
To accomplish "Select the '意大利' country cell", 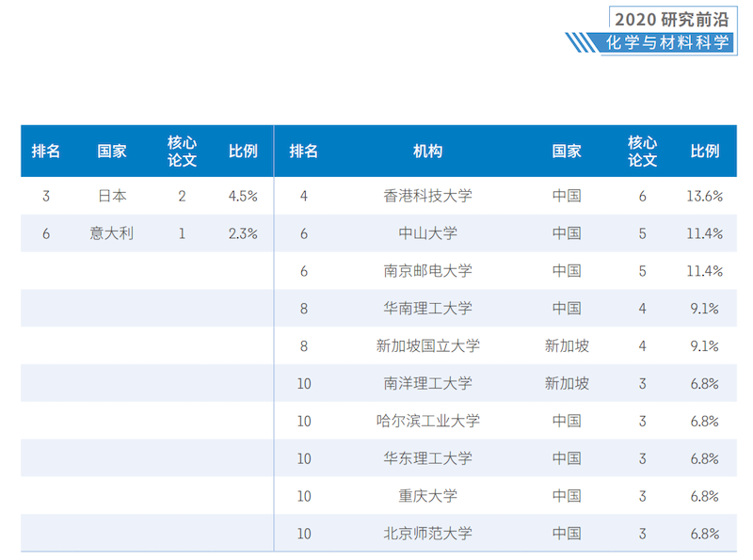I will (x=111, y=233).
